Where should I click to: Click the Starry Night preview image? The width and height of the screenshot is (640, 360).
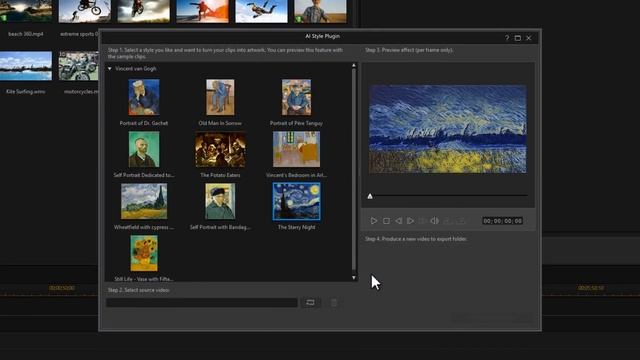point(448,129)
